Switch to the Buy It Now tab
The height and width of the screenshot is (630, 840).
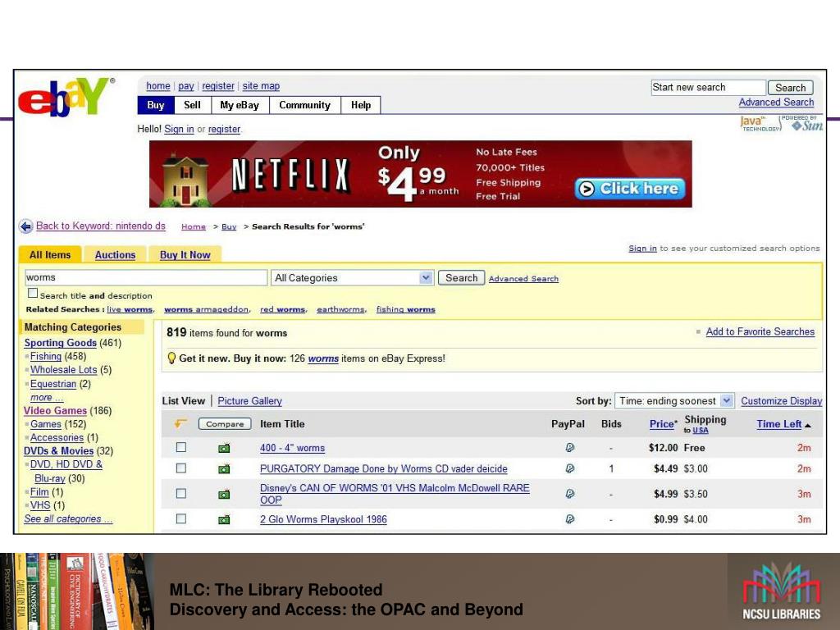185,255
